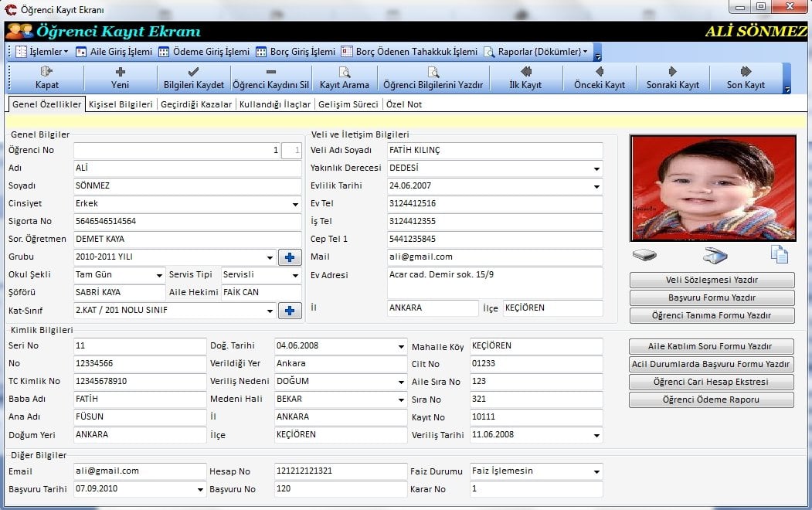Switch to the Kişisel Bilgileri tab
812x510 pixels.
pyautogui.click(x=121, y=104)
